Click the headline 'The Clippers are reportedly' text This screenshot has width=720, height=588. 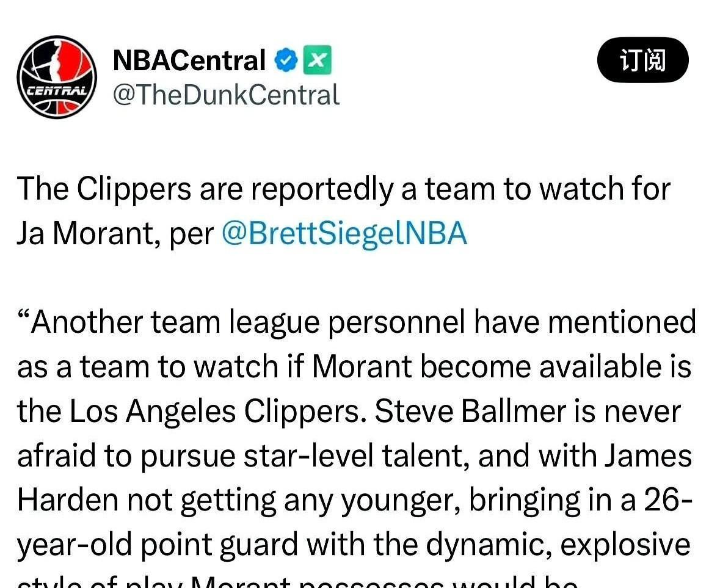click(x=205, y=189)
